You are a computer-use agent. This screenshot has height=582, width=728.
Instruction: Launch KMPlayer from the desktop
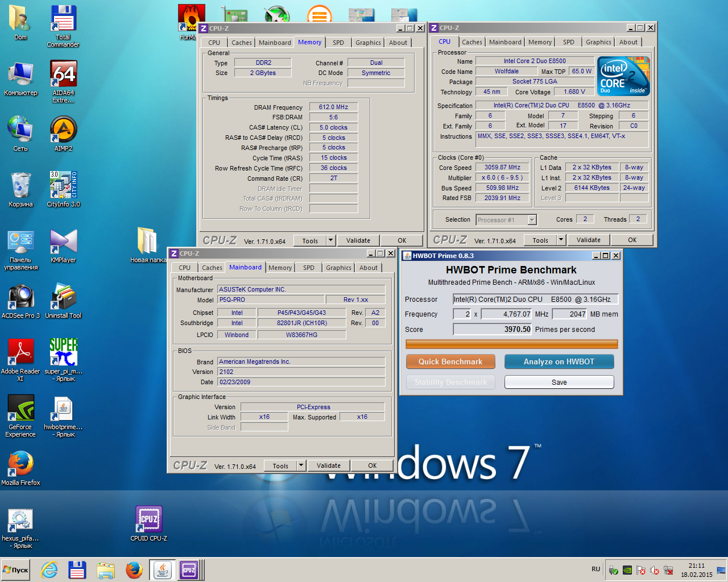click(63, 245)
